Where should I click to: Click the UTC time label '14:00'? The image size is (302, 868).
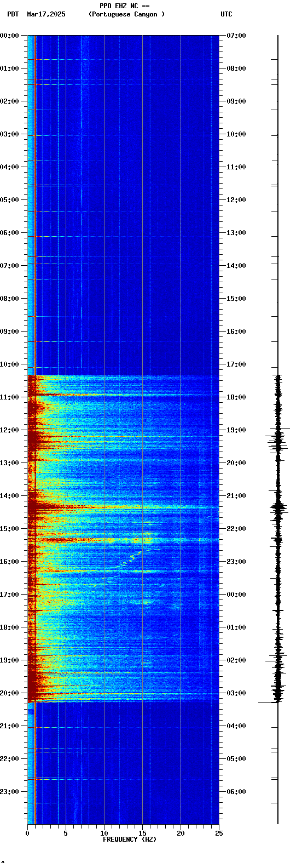pyautogui.click(x=236, y=266)
